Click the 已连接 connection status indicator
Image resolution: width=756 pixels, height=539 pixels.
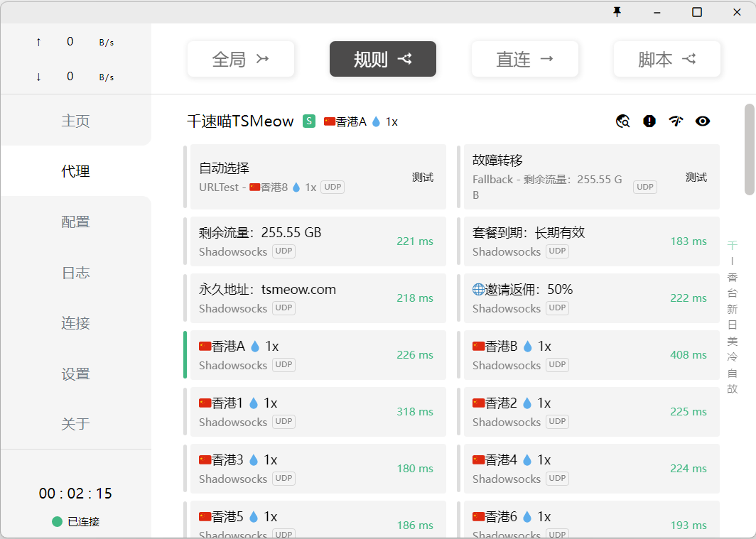pos(76,522)
